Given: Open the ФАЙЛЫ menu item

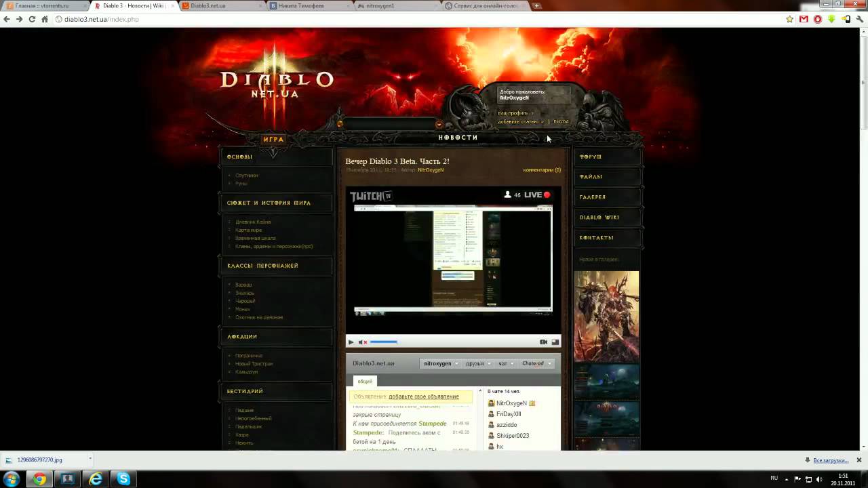Looking at the screenshot, I should click(591, 177).
